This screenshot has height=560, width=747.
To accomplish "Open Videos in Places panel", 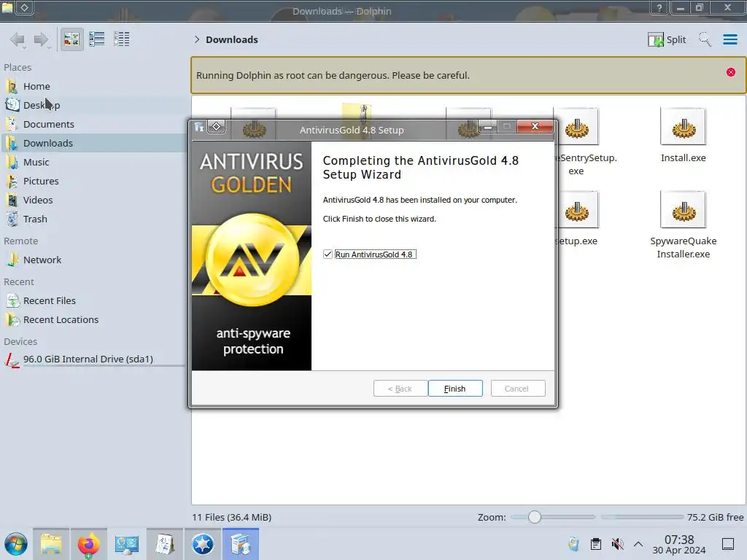I will click(93, 201).
